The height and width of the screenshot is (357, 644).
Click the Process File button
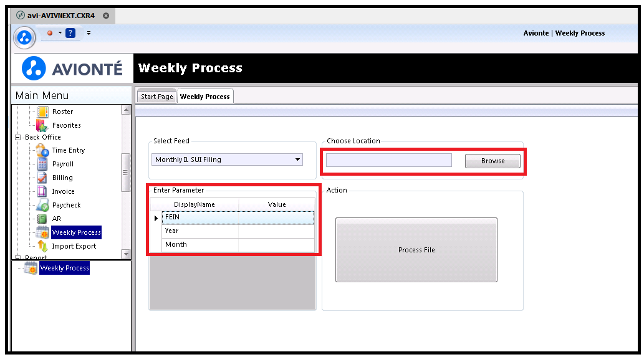tap(416, 250)
